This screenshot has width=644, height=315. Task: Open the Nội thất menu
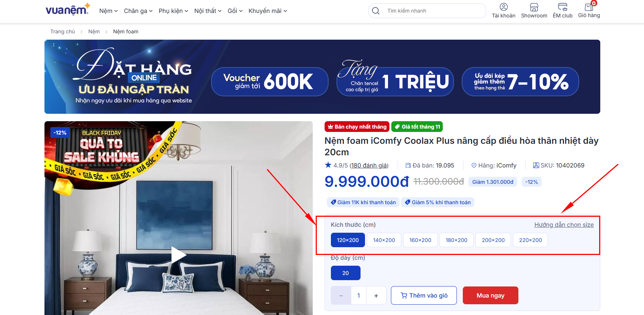pos(208,11)
